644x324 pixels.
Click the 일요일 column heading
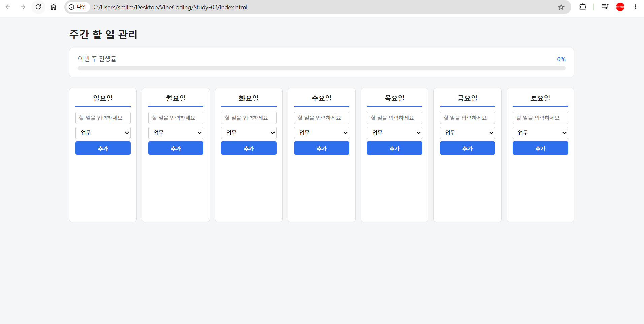pyautogui.click(x=103, y=98)
